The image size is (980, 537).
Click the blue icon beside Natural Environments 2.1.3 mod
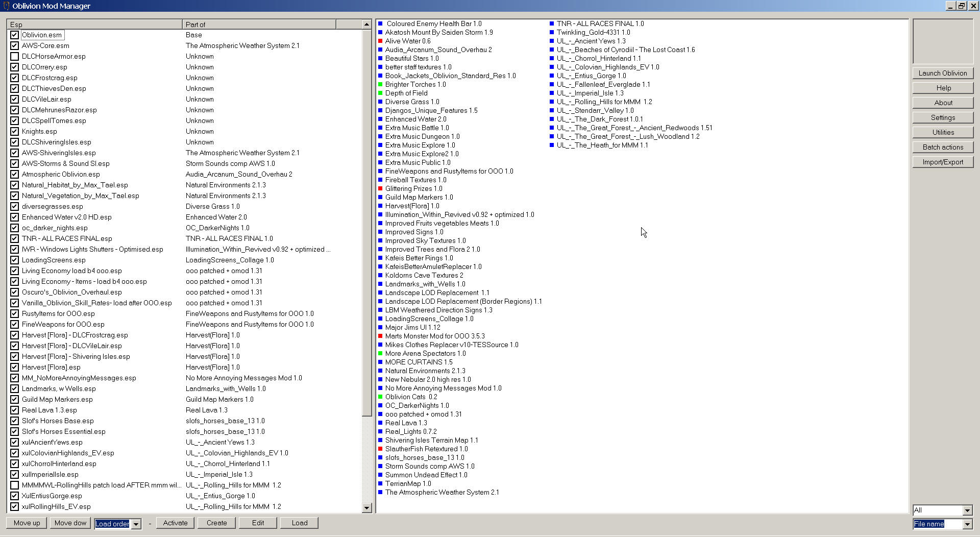[x=380, y=371]
